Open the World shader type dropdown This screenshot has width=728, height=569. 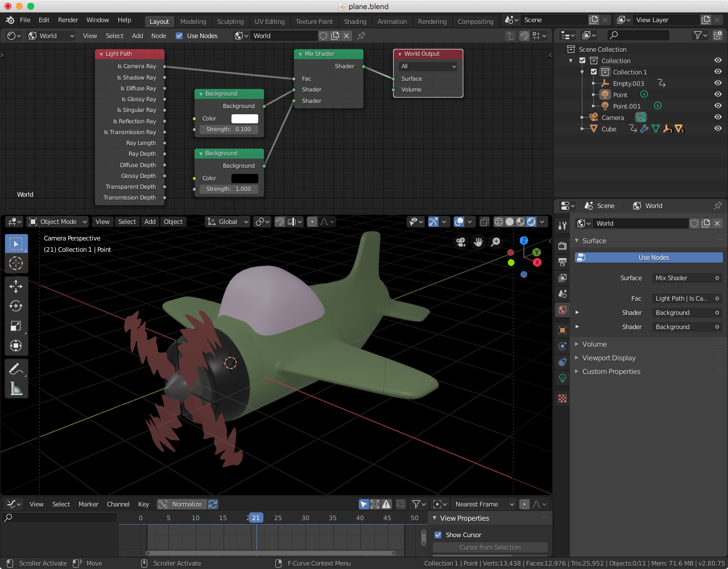tap(52, 36)
